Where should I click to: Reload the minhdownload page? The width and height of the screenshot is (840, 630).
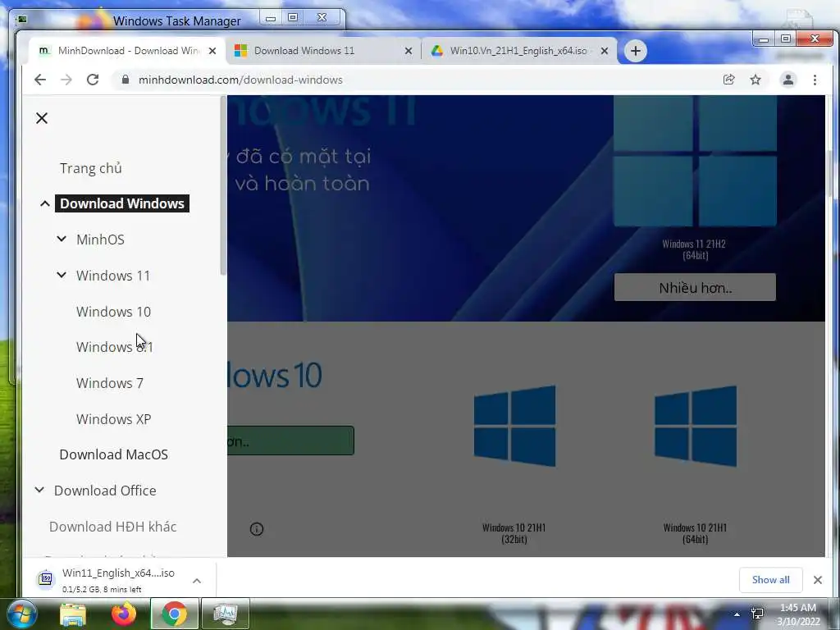93,80
